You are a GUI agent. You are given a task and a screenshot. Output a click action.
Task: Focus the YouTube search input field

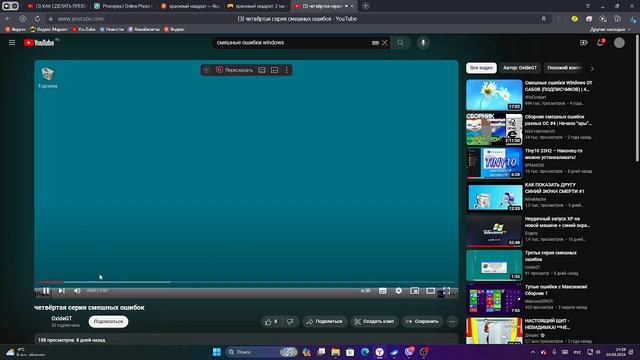point(292,42)
